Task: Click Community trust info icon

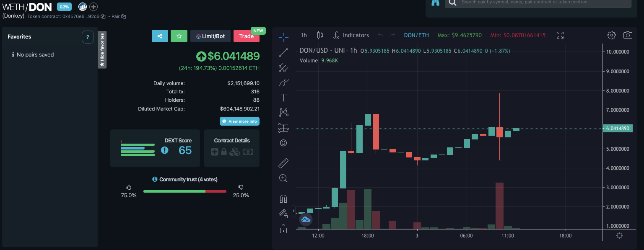Action: (x=155, y=179)
